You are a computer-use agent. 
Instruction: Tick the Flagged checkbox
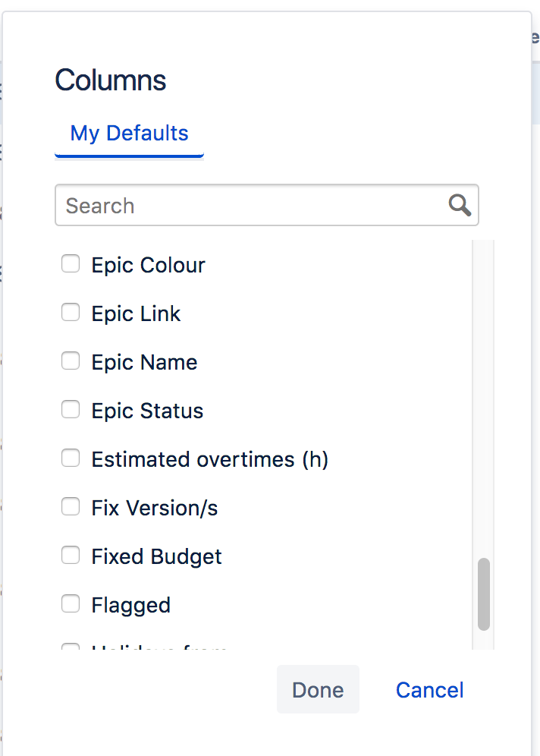(x=71, y=603)
